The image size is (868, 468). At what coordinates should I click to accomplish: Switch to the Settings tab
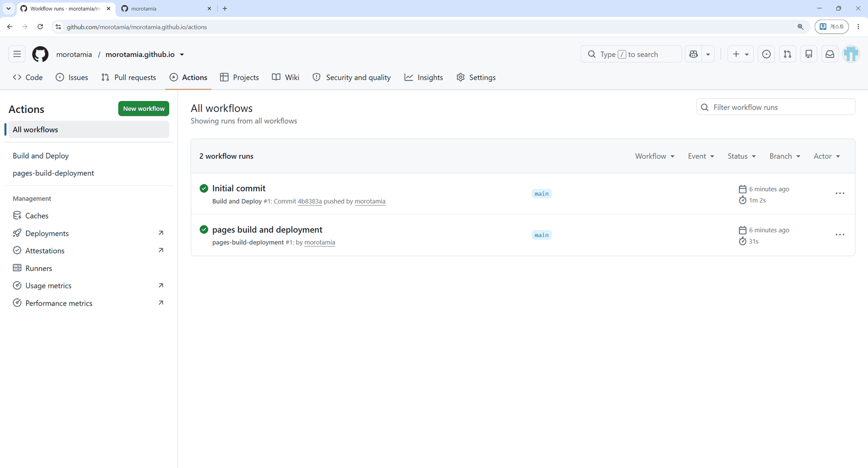[476, 78]
